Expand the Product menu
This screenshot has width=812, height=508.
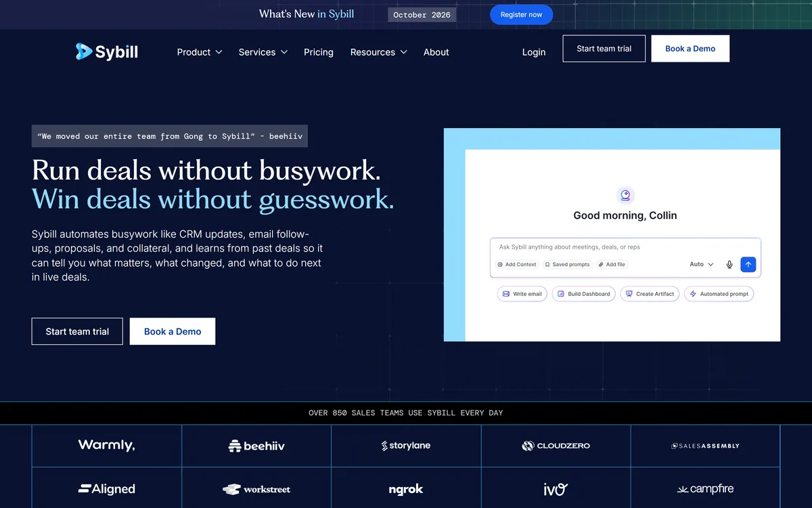(x=200, y=52)
